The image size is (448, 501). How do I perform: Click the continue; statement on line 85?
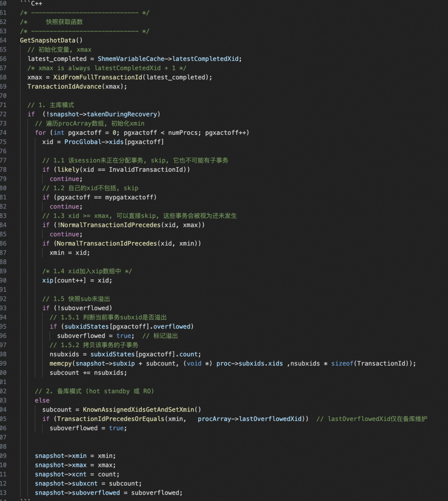click(66, 234)
